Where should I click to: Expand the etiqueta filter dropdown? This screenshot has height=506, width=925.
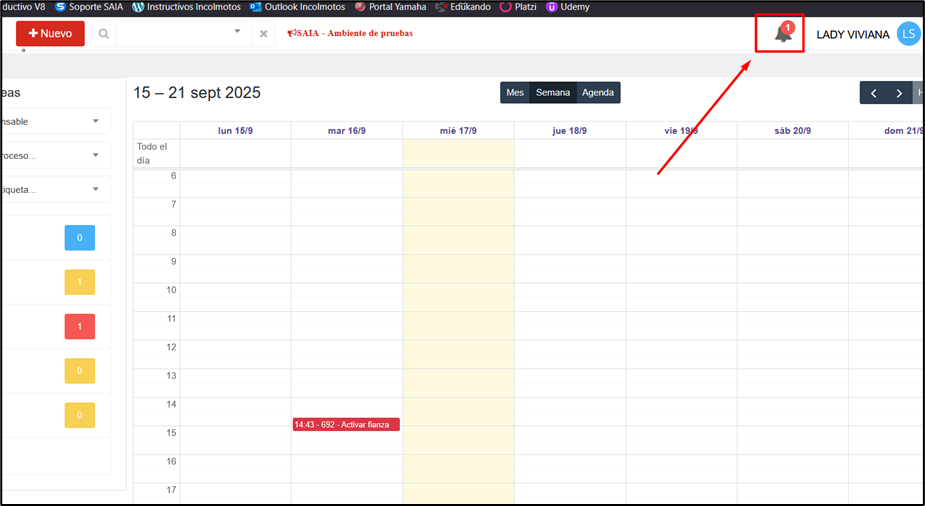coord(96,190)
